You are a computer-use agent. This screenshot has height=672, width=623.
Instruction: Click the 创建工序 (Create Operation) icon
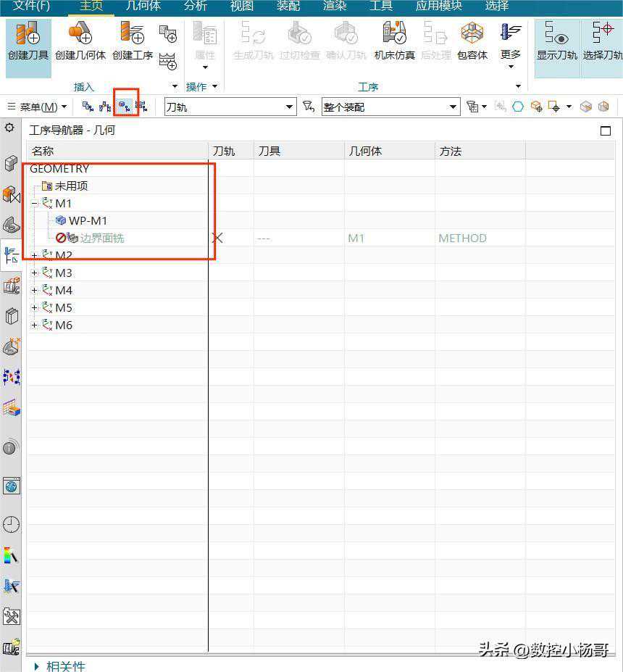tap(132, 40)
